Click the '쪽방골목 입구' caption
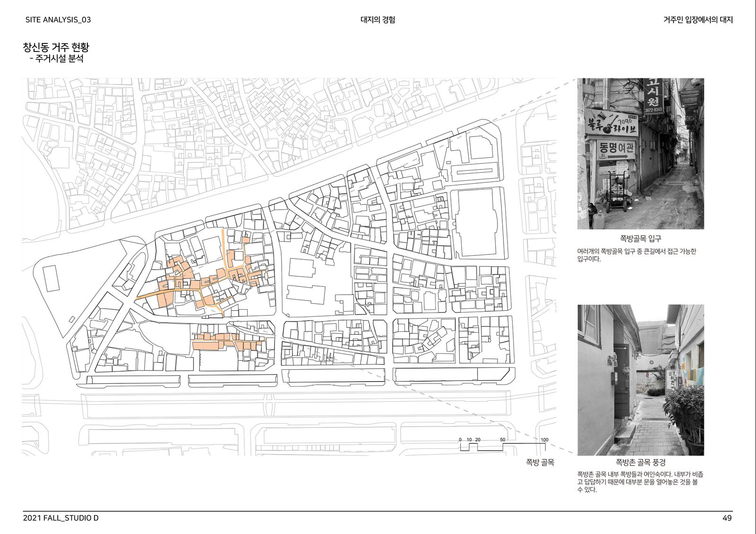 click(x=641, y=239)
